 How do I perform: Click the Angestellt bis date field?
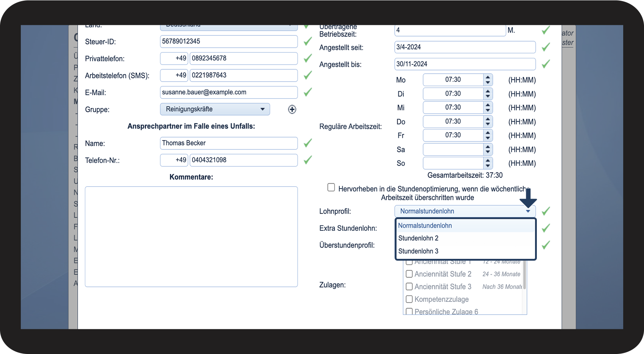click(465, 64)
